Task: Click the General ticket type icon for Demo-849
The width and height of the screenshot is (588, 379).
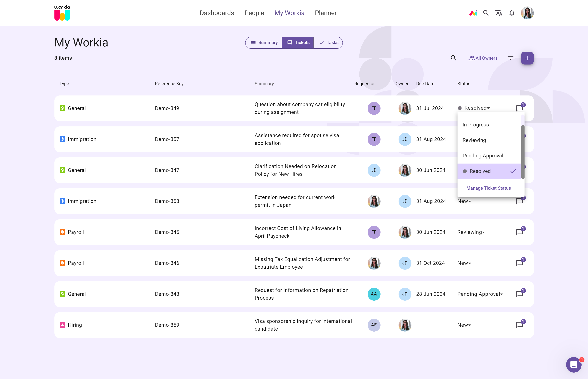Action: (62, 108)
